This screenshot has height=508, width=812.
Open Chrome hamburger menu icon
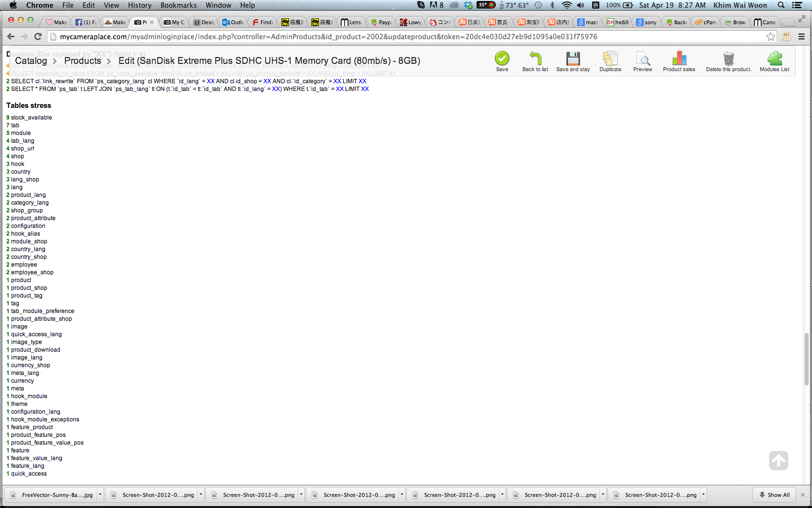[x=801, y=37]
